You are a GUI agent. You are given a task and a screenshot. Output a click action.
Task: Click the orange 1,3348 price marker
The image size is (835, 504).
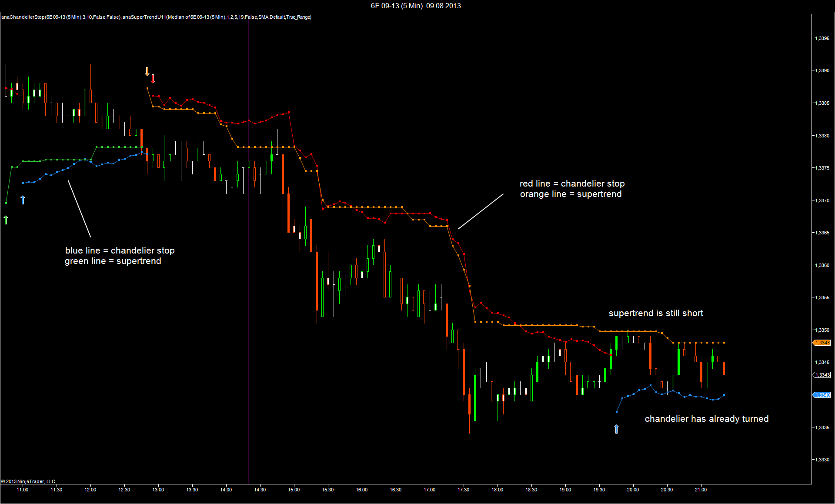point(822,343)
